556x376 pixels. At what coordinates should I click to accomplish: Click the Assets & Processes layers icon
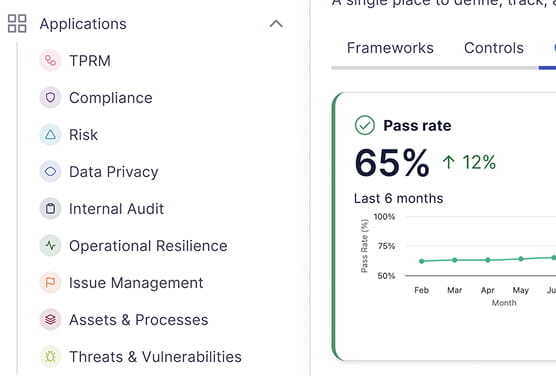click(50, 320)
